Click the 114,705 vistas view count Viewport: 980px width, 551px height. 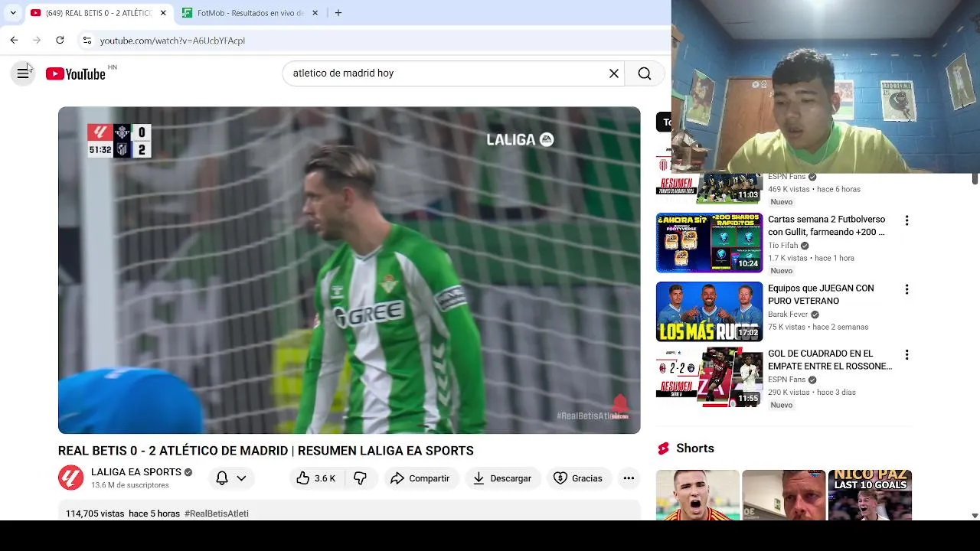coord(95,514)
